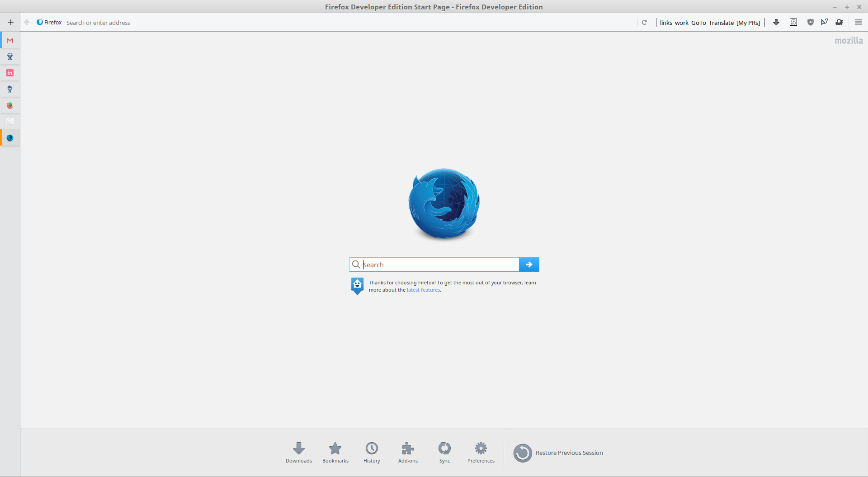Screen dimensions: 868x477
Task: Click the Greasemonkey monkey-face toolbar icon
Action: (x=839, y=22)
